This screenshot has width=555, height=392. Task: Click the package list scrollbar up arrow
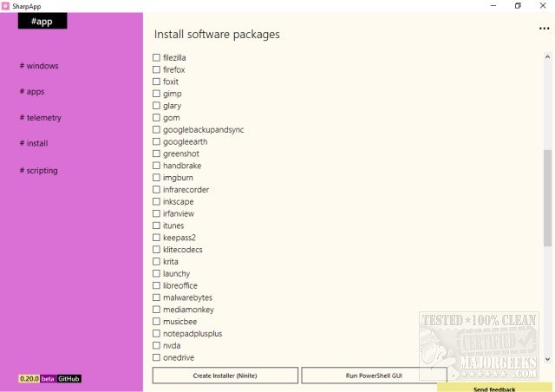[547, 57]
